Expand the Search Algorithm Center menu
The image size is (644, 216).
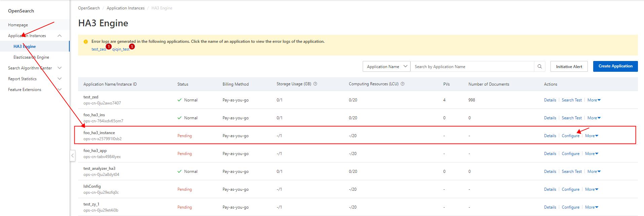click(x=60, y=68)
